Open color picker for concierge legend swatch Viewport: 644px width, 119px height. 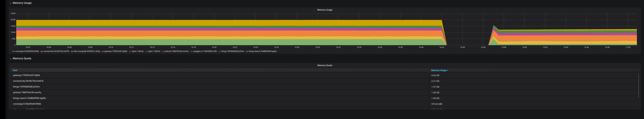click(13, 52)
